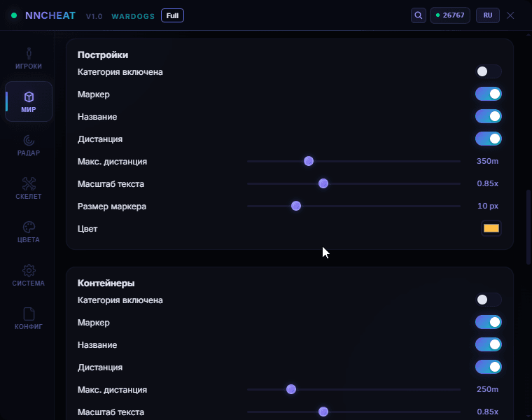This screenshot has height=420, width=532.
Task: Click Макс. дистанция slider handle in Контейнеры
Action: coord(291,389)
